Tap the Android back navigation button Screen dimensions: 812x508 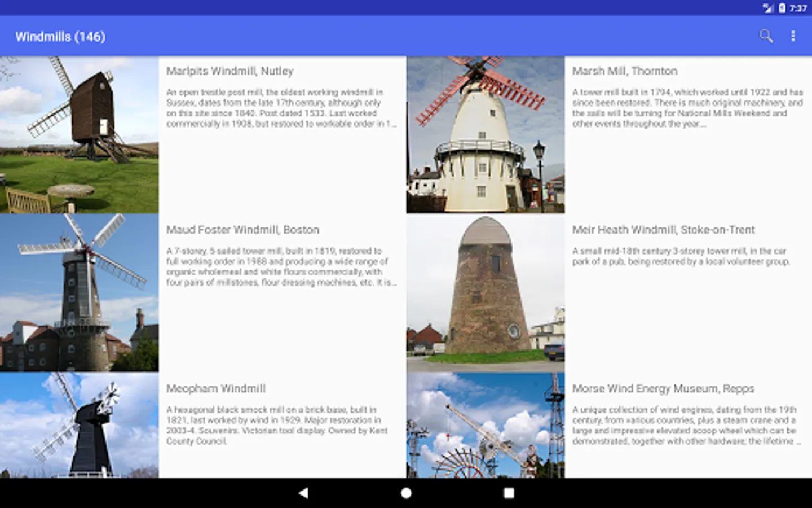tap(303, 493)
